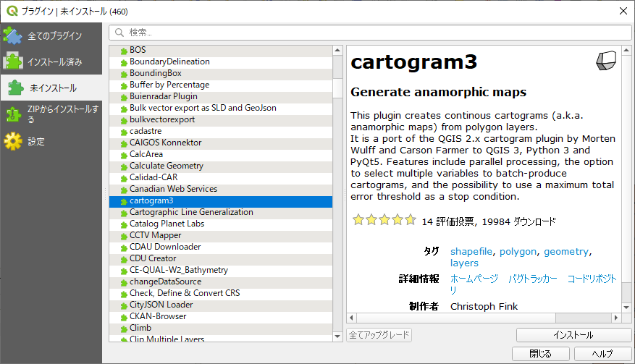Click plugin list scrollbar down arrow
635x364 pixels.
337,337
